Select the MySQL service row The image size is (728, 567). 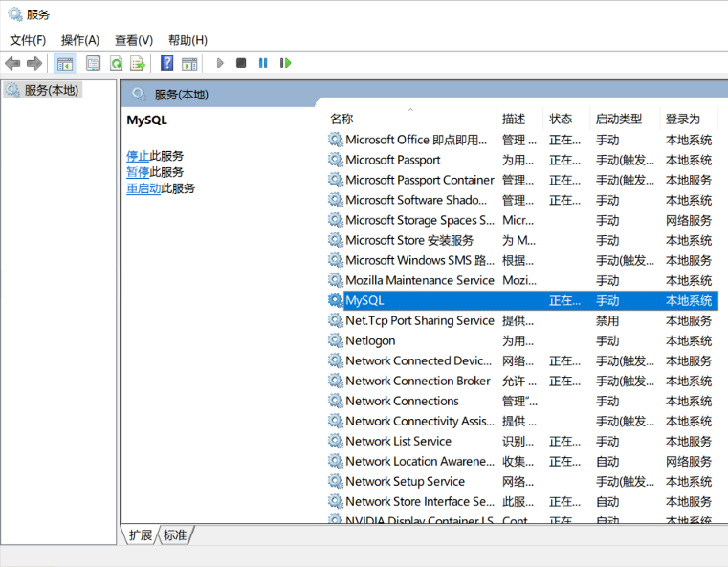point(522,300)
